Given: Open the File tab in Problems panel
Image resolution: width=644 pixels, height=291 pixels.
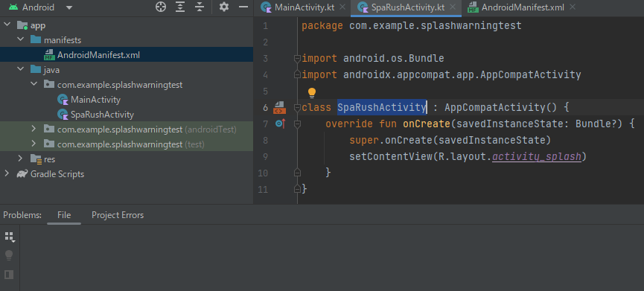Looking at the screenshot, I should point(64,215).
